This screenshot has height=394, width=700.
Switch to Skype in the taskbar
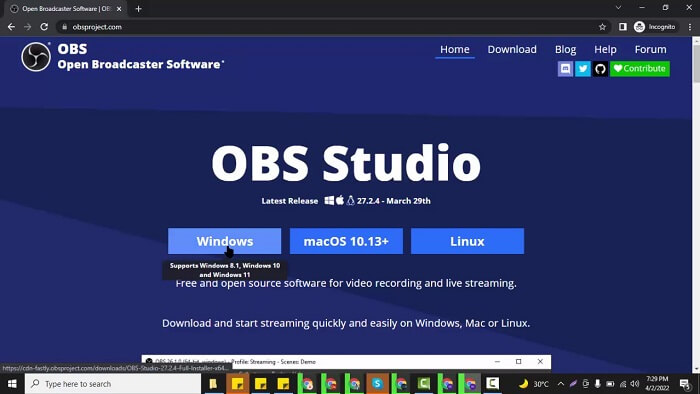tap(377, 384)
